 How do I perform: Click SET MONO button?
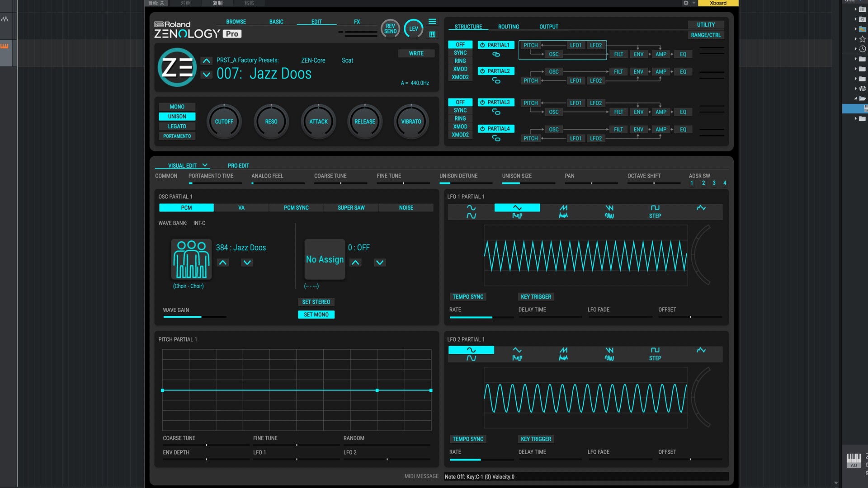tap(316, 314)
